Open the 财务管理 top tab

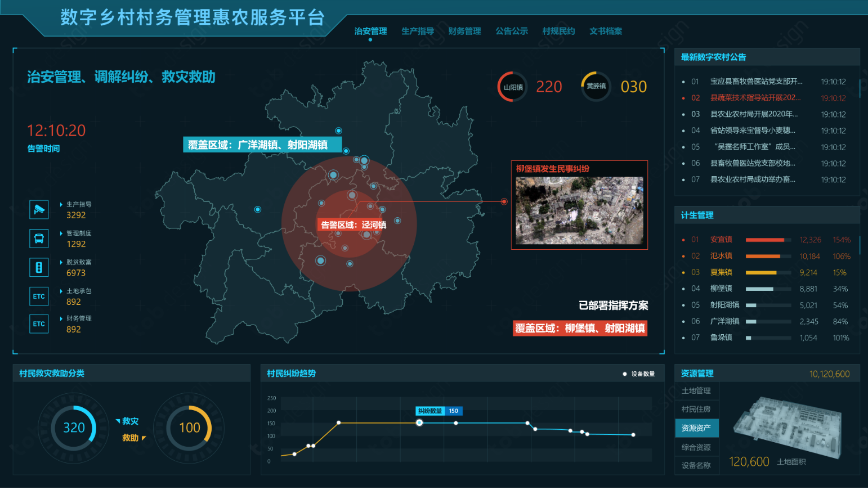pos(464,31)
